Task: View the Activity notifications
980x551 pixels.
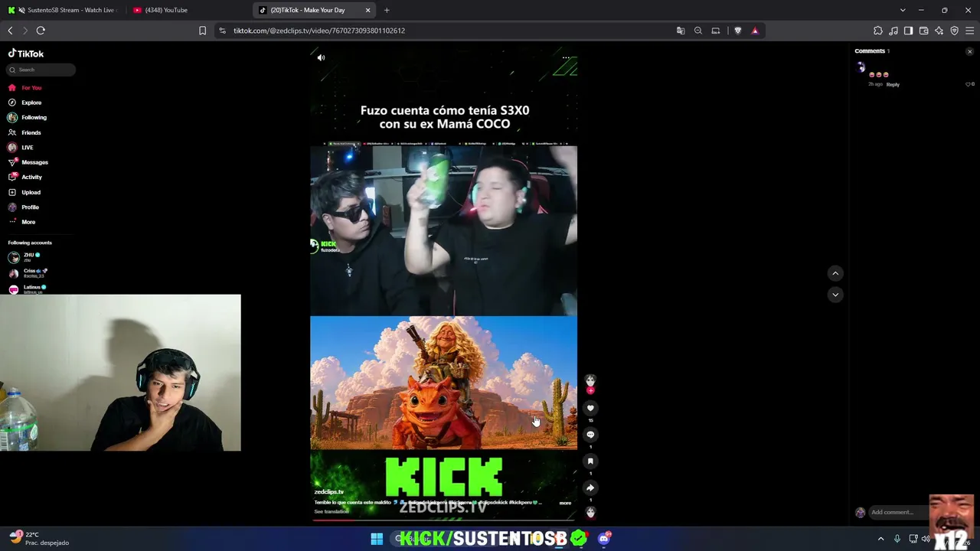Action: point(25,177)
